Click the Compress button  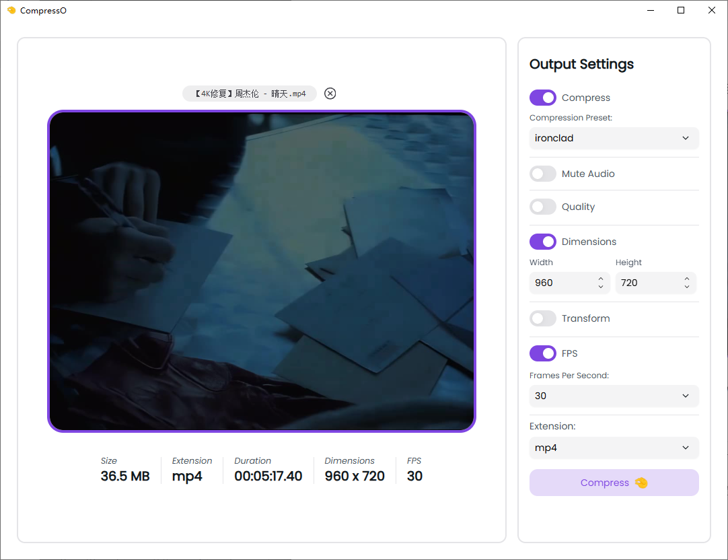614,483
